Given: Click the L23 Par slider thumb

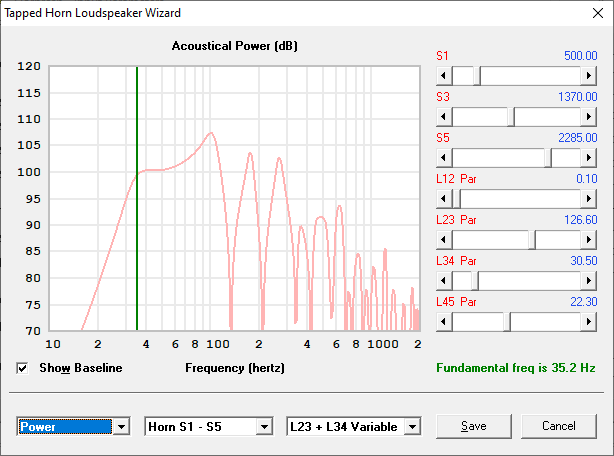Looking at the screenshot, I should (531, 240).
